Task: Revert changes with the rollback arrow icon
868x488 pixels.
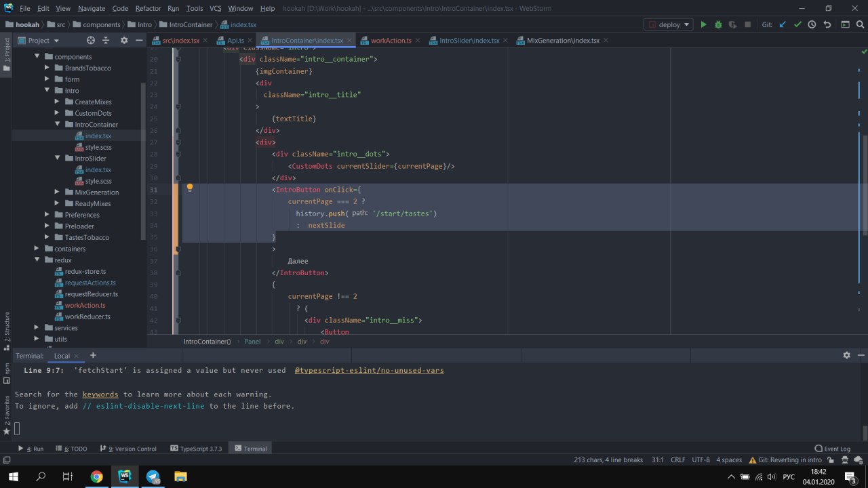Action: [x=827, y=24]
